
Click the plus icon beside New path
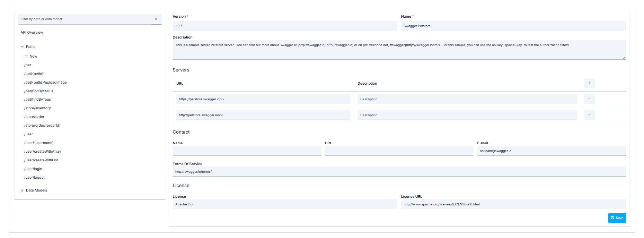[x=26, y=56]
